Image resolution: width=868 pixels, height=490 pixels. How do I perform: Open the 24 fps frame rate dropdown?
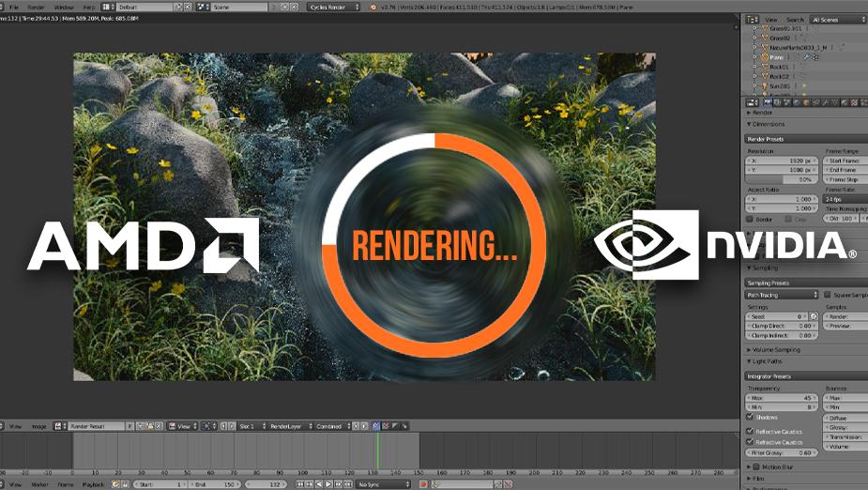tap(845, 199)
